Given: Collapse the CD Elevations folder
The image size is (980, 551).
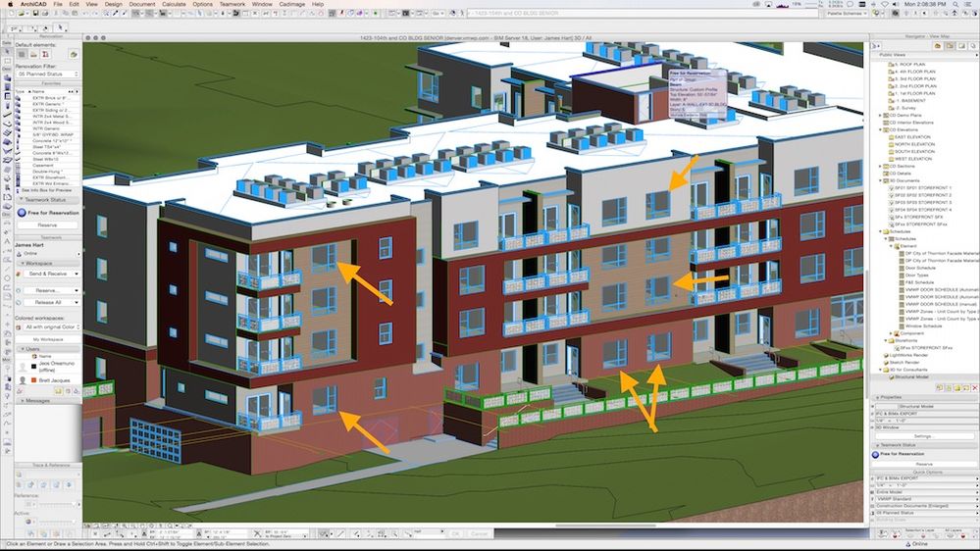Looking at the screenshot, I should [881, 130].
